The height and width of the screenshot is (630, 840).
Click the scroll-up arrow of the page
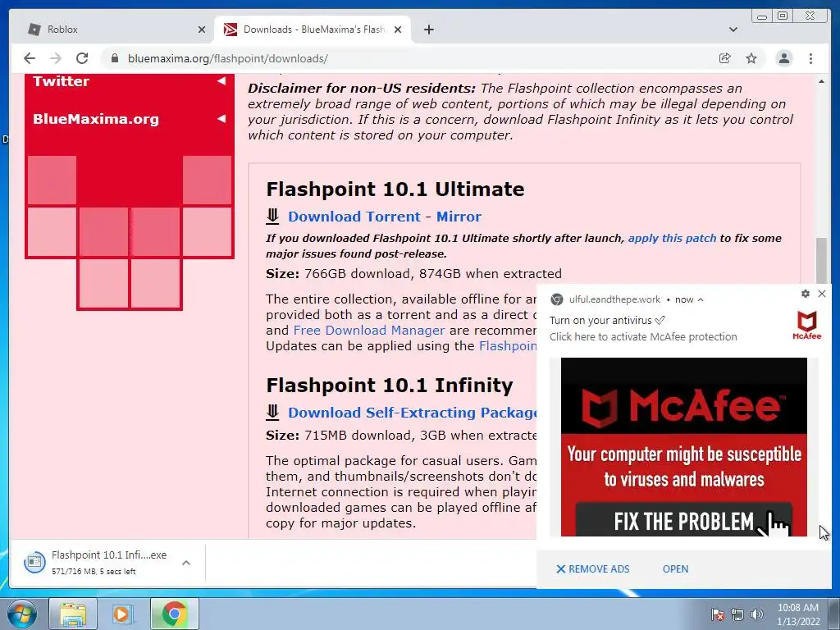pyautogui.click(x=821, y=81)
